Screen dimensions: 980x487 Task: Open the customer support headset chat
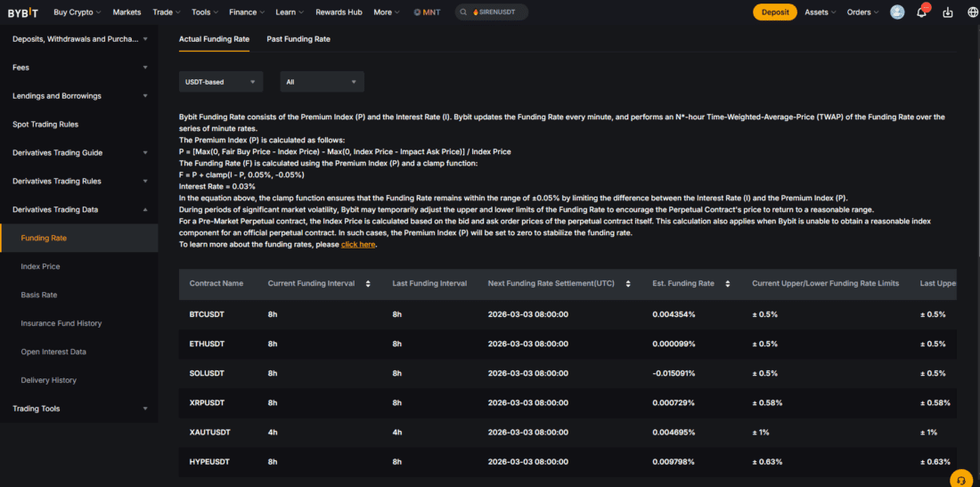[960, 479]
